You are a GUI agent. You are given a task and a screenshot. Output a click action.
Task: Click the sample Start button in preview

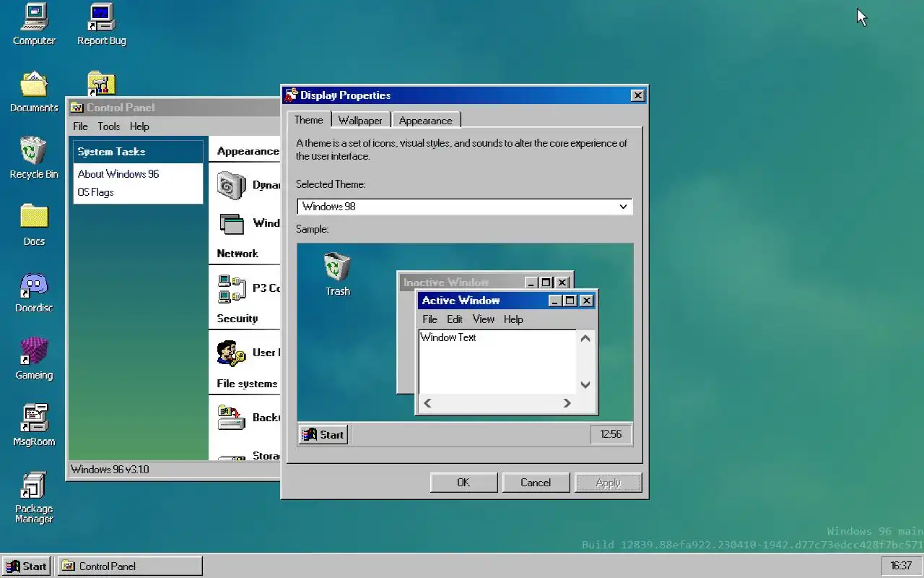click(323, 434)
